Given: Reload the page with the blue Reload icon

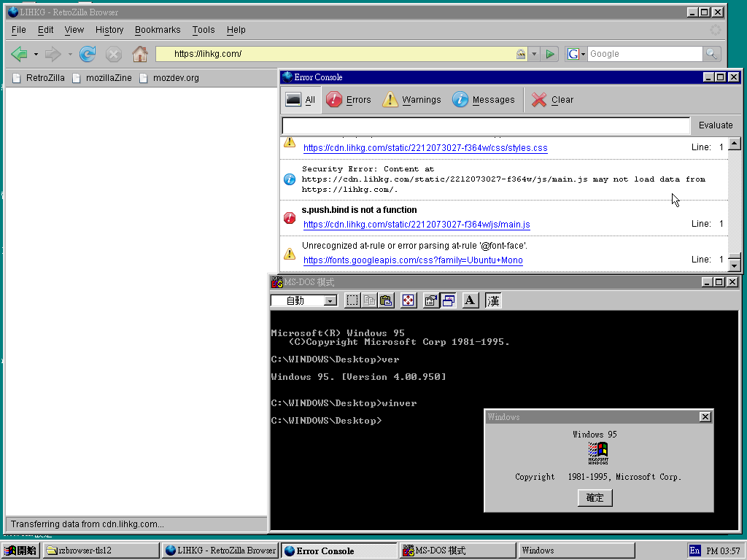Looking at the screenshot, I should pos(88,54).
